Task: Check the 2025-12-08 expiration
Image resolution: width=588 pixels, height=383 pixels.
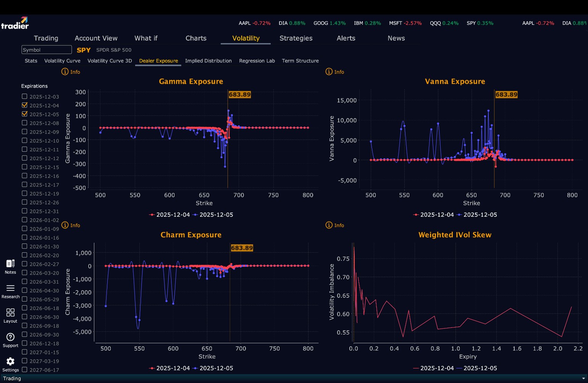Action: (x=24, y=123)
